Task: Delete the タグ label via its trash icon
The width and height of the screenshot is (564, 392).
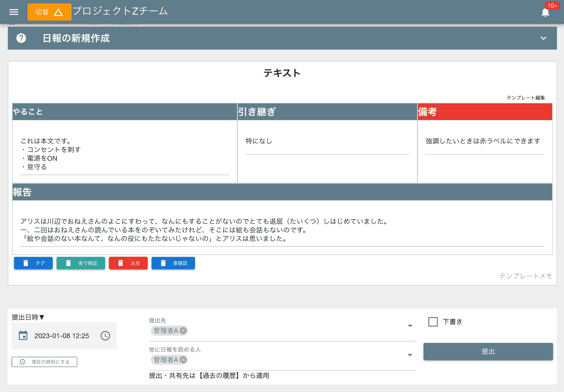Action: (26, 263)
